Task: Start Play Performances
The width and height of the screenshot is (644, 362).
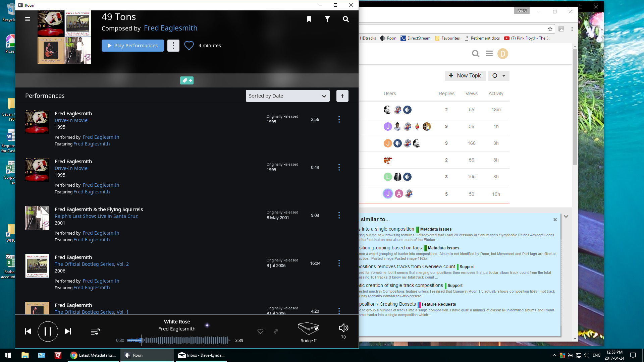Action: pyautogui.click(x=133, y=46)
